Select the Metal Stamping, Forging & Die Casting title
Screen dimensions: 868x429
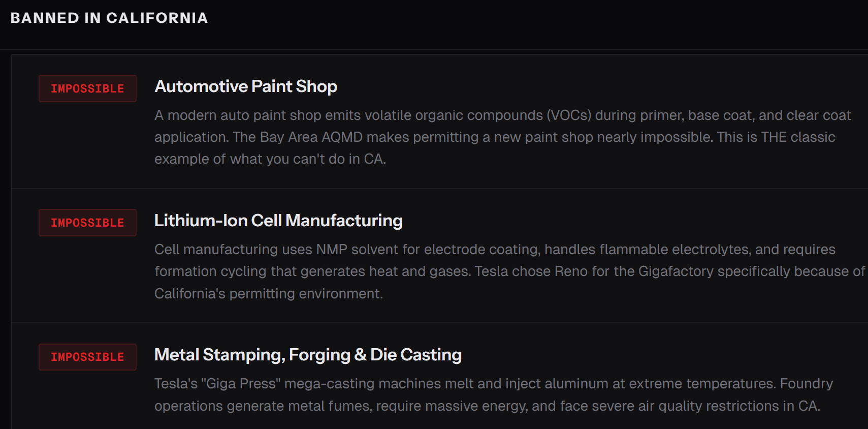click(x=308, y=355)
